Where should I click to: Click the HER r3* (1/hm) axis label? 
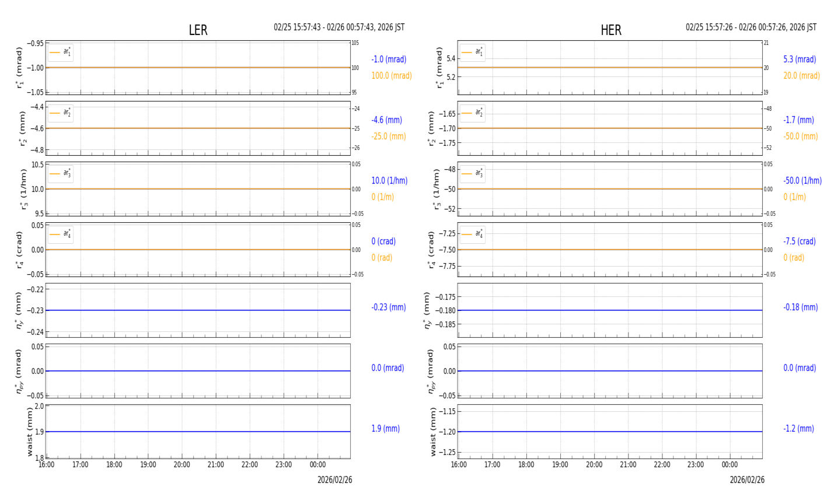[436, 189]
